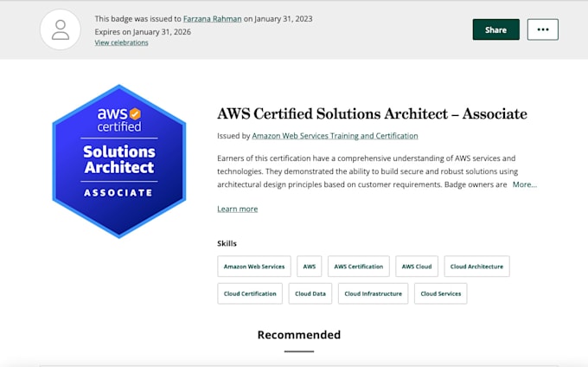Click the Learn more link

click(x=237, y=209)
